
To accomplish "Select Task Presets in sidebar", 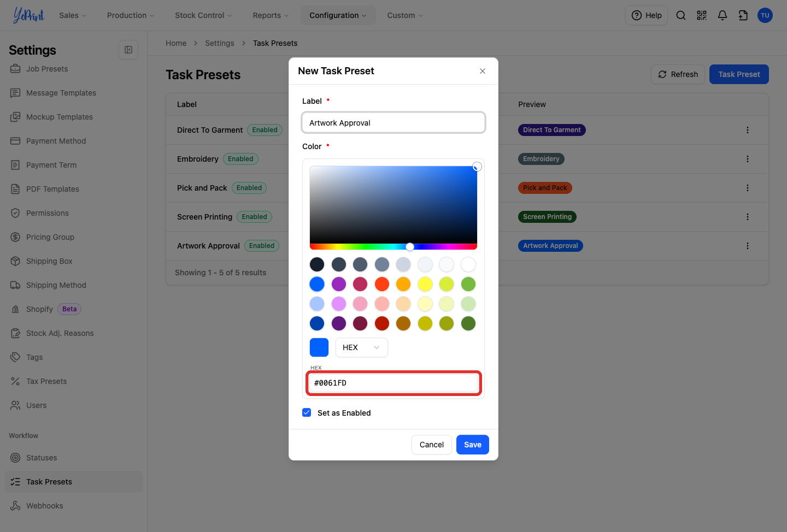I will point(73,482).
